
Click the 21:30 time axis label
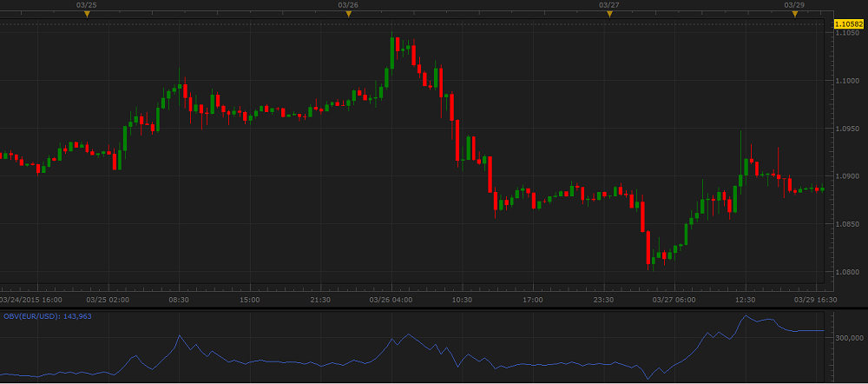pyautogui.click(x=320, y=300)
